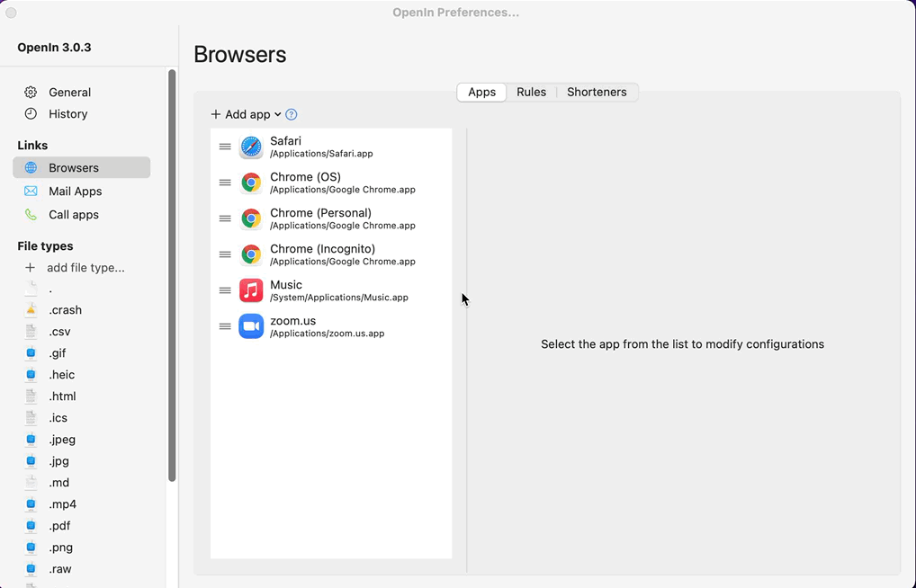Image resolution: width=916 pixels, height=588 pixels.
Task: Grab the reorder handle for zoom.us
Action: (225, 326)
